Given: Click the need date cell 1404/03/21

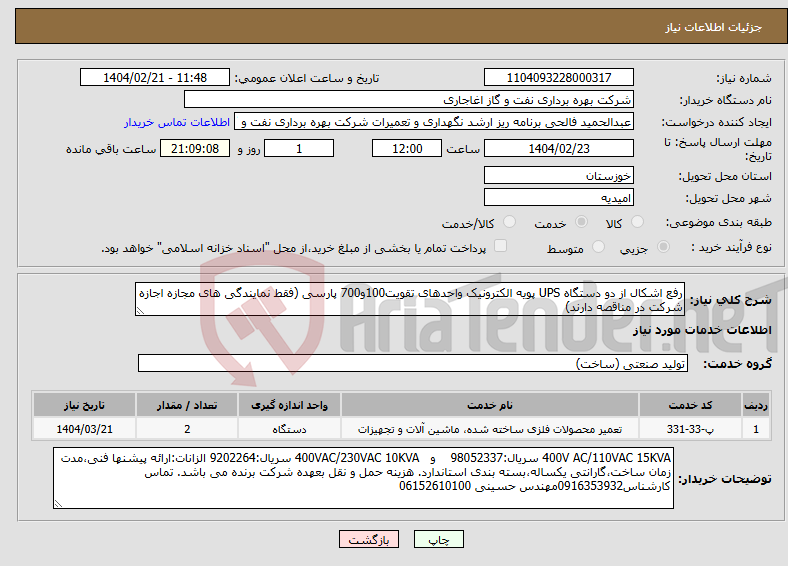Looking at the screenshot, I should pos(84,429).
